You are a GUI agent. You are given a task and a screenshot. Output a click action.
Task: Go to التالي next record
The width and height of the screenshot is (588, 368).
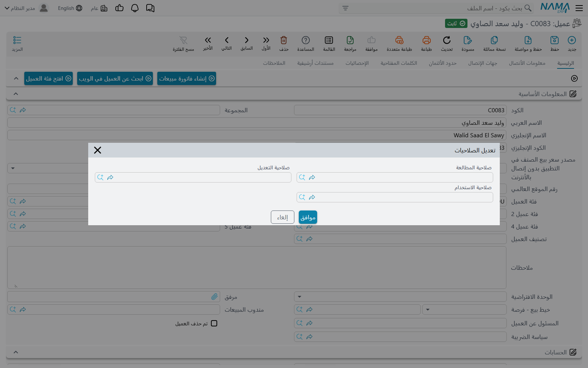point(227,40)
